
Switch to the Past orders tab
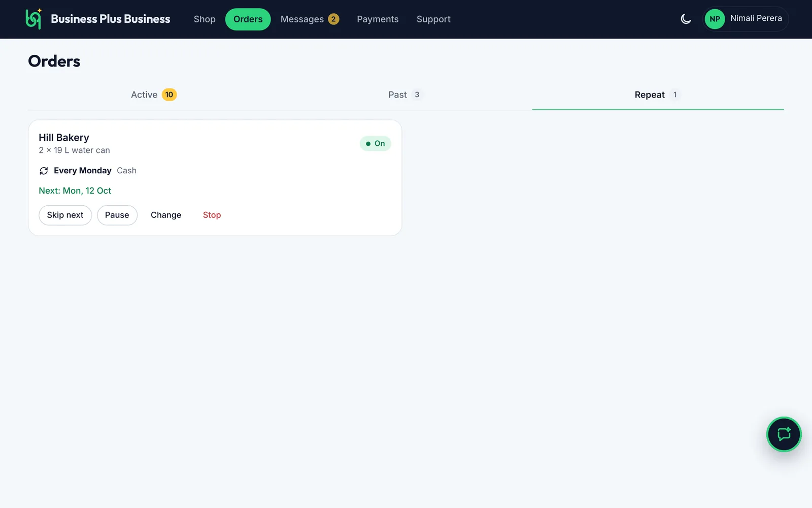click(x=405, y=95)
